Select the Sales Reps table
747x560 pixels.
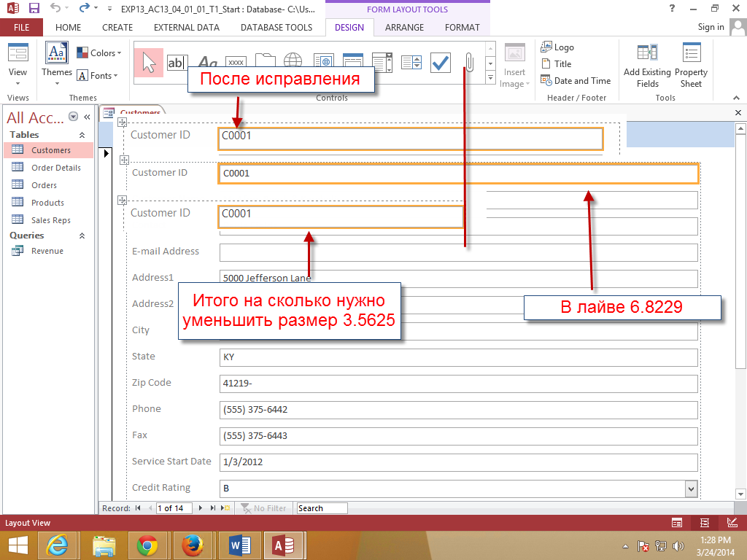click(49, 220)
